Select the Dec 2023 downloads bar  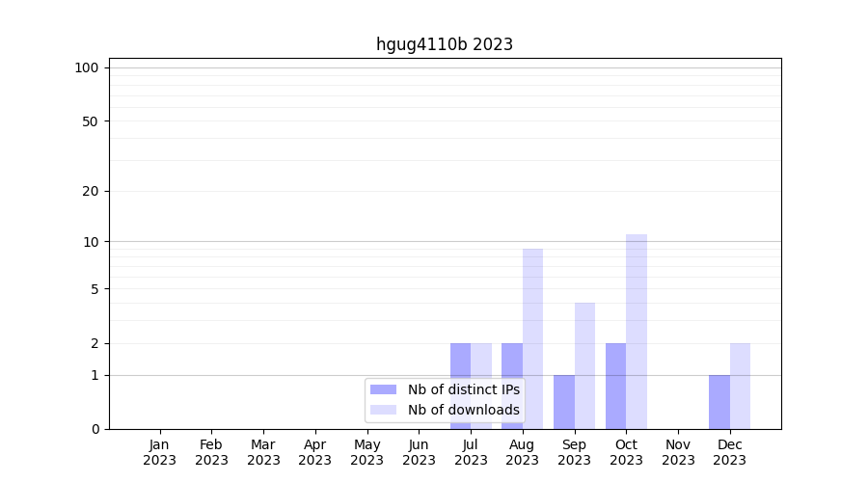[740, 386]
